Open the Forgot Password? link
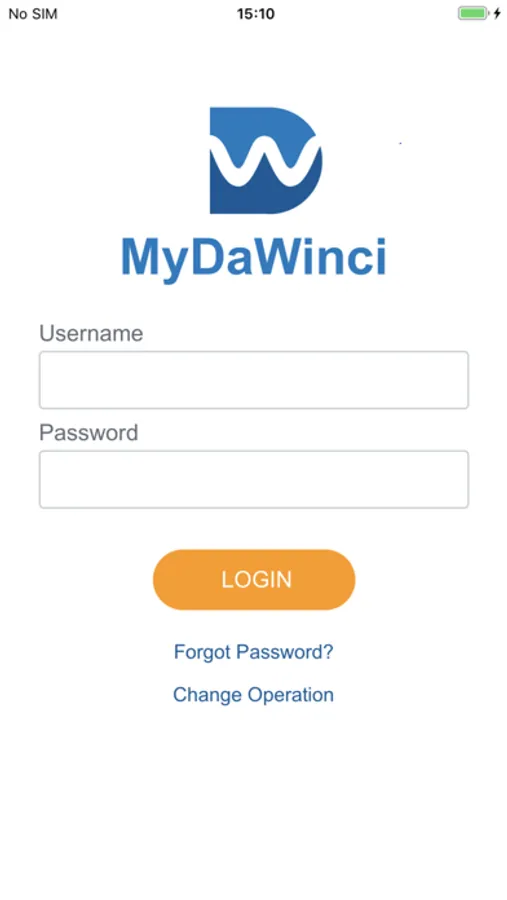 254,652
